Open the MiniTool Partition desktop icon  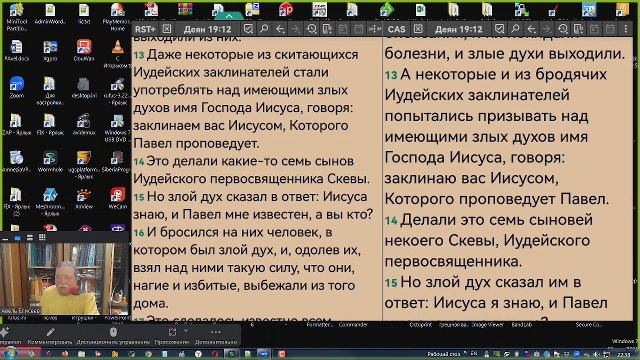(x=16, y=17)
